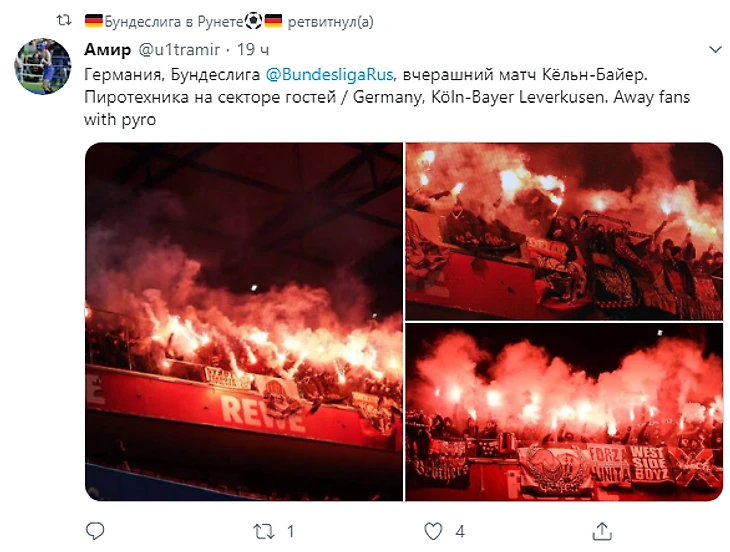
Task: Open the large photo showing the REWE banner
Action: tap(244, 322)
